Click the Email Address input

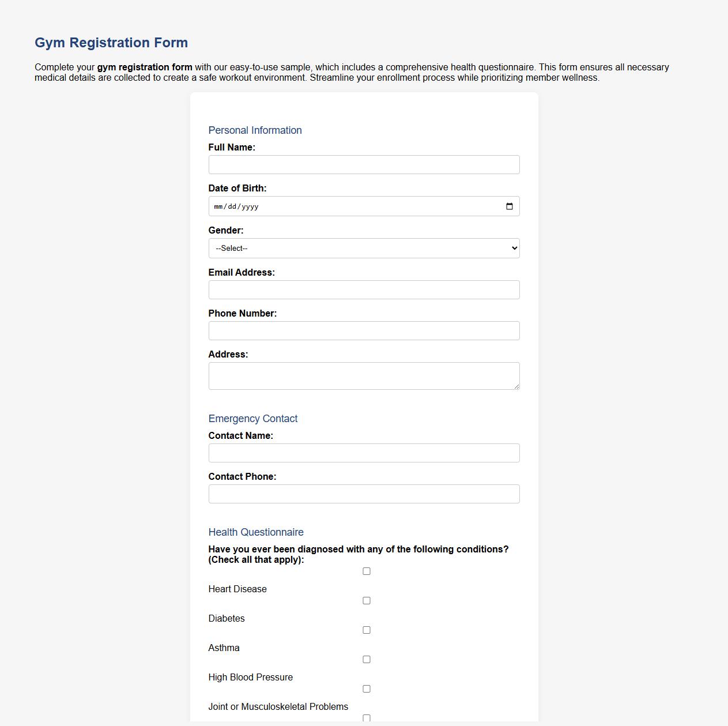364,289
